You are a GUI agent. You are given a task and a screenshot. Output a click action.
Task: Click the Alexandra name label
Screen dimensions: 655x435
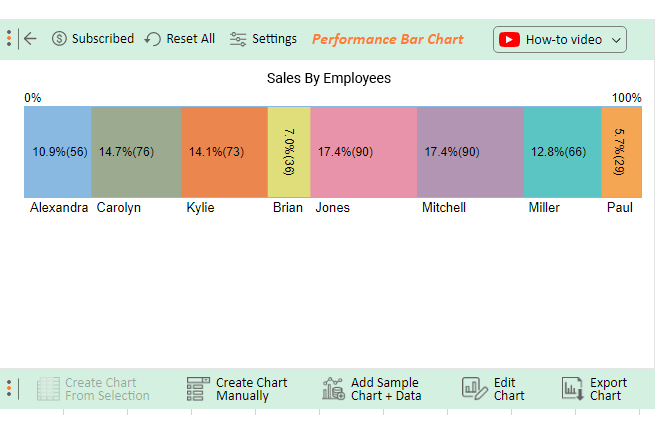pos(59,207)
